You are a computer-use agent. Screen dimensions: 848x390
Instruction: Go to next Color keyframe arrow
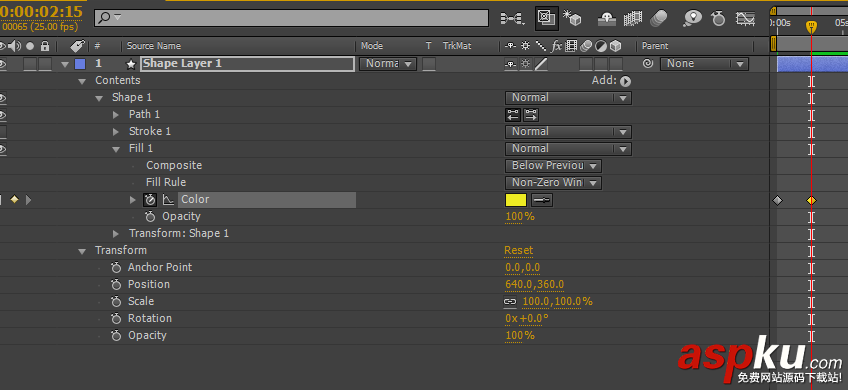29,200
